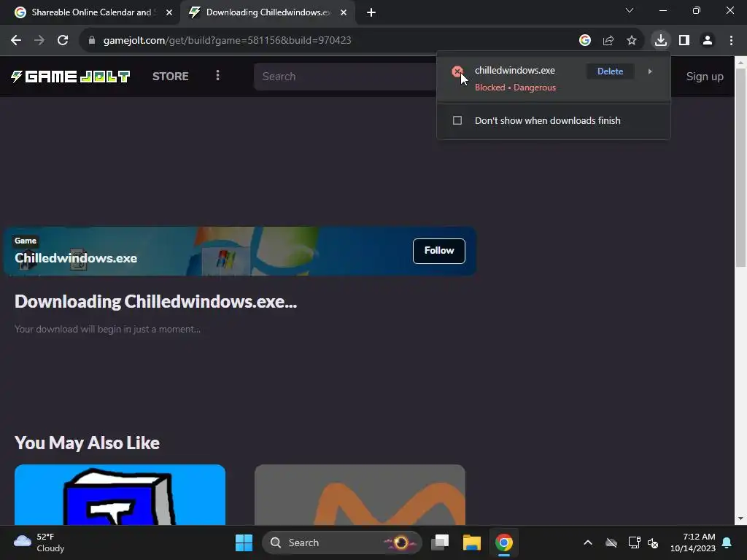Close the Downloading Chilledwindows.exe tab
Image resolution: width=747 pixels, height=560 pixels.
click(x=344, y=12)
